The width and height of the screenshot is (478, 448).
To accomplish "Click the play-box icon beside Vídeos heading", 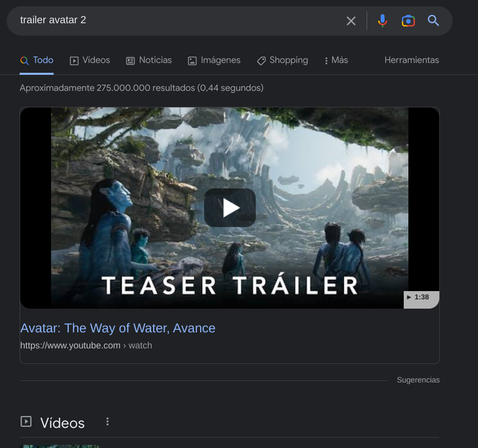I will point(26,422).
